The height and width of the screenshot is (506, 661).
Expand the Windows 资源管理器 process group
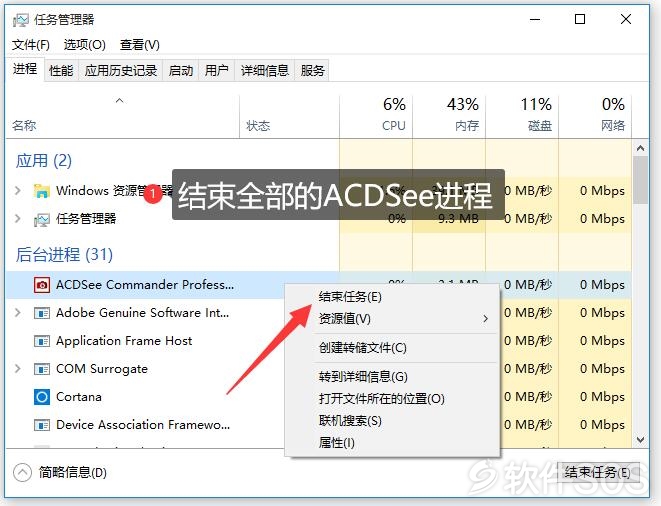[x=18, y=191]
